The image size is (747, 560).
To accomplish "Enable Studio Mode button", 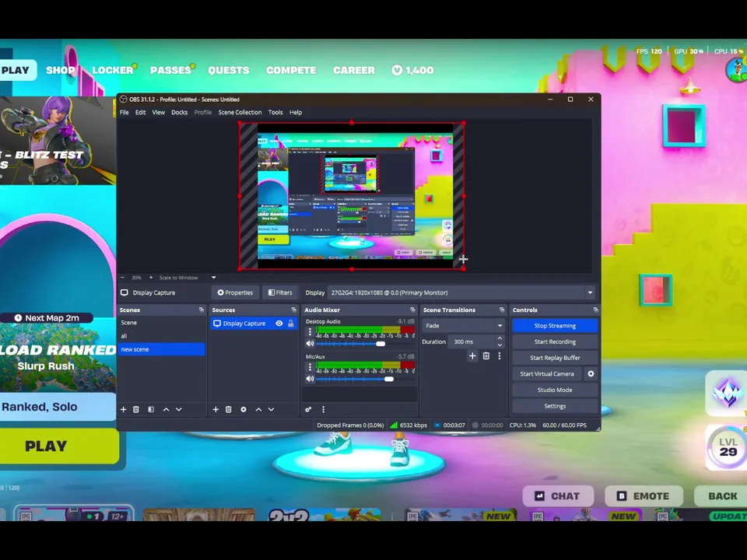I will click(x=555, y=390).
